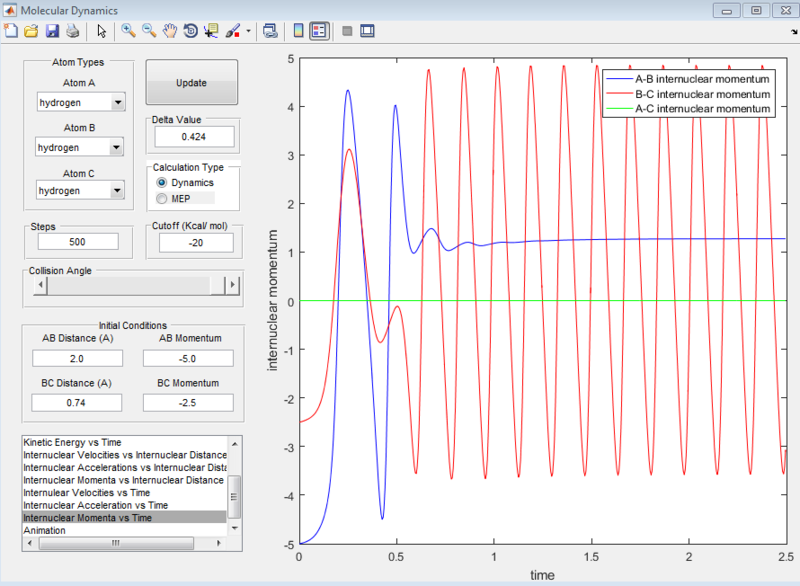
Task: Click the Print figure icon
Action: 73,31
